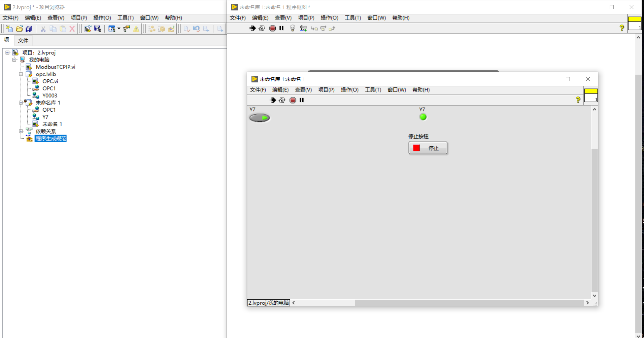Enable Highlight Execution light bulb icon
The height and width of the screenshot is (338, 644).
tap(292, 28)
